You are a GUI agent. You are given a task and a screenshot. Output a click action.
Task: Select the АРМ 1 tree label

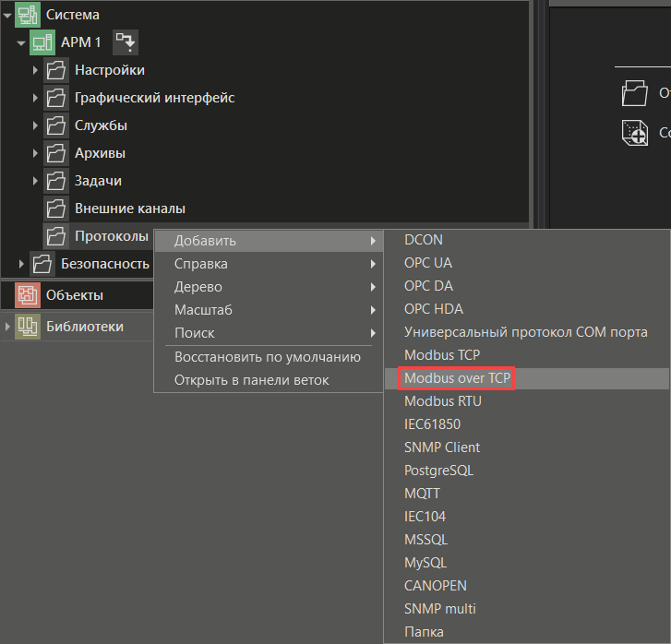[81, 42]
